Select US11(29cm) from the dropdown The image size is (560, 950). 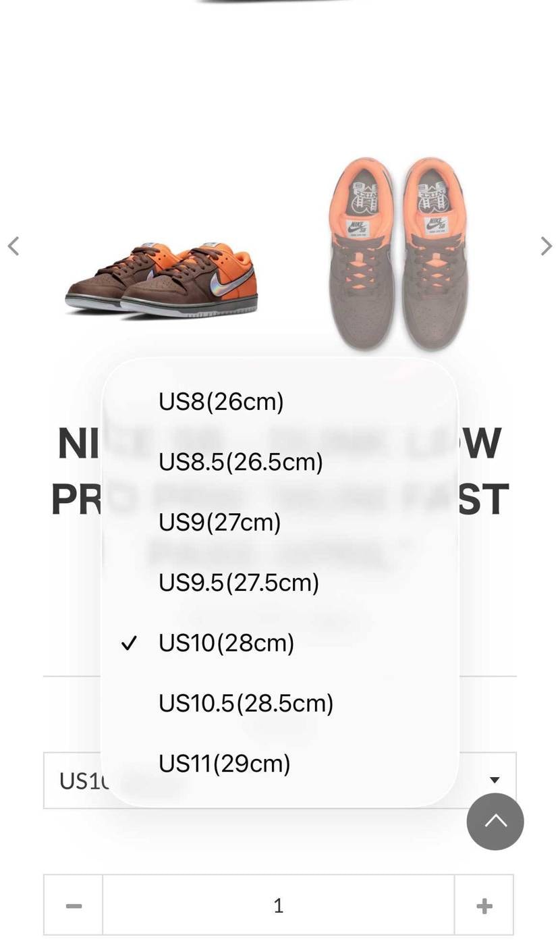pos(225,764)
